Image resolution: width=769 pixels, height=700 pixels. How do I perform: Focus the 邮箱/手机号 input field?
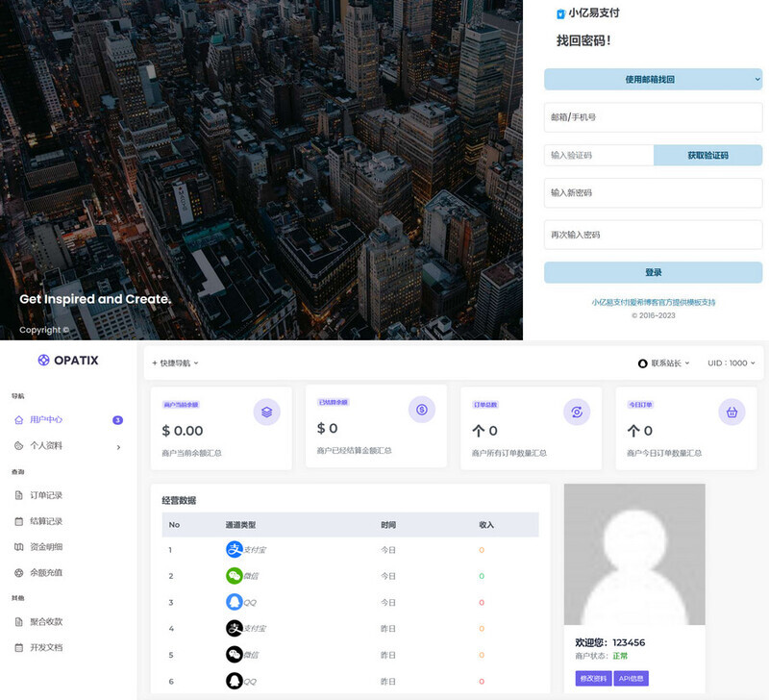653,117
